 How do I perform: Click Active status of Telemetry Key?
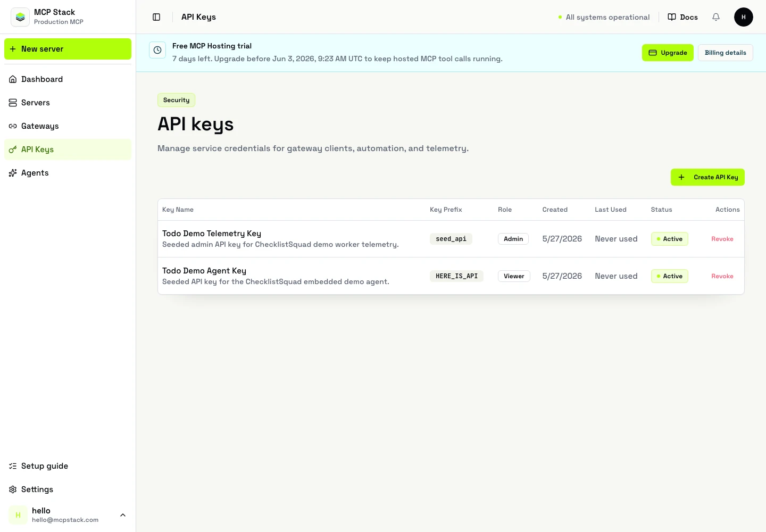670,239
